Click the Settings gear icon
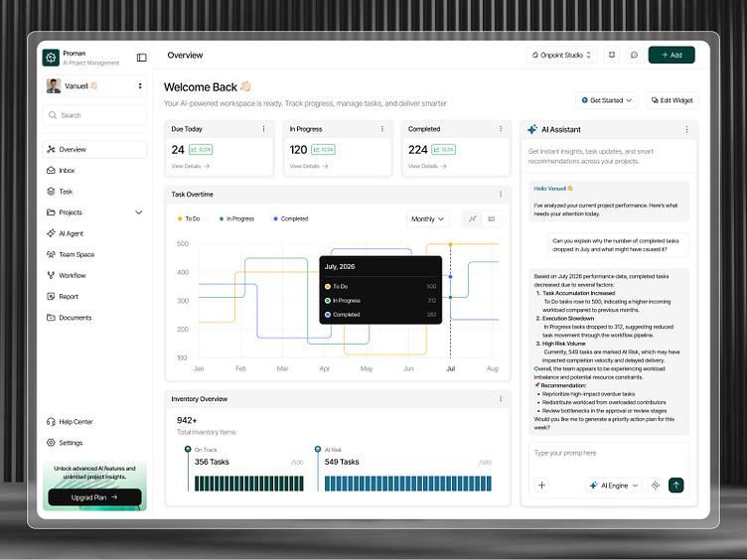Screen dimensions: 747x560 click(x=51, y=443)
